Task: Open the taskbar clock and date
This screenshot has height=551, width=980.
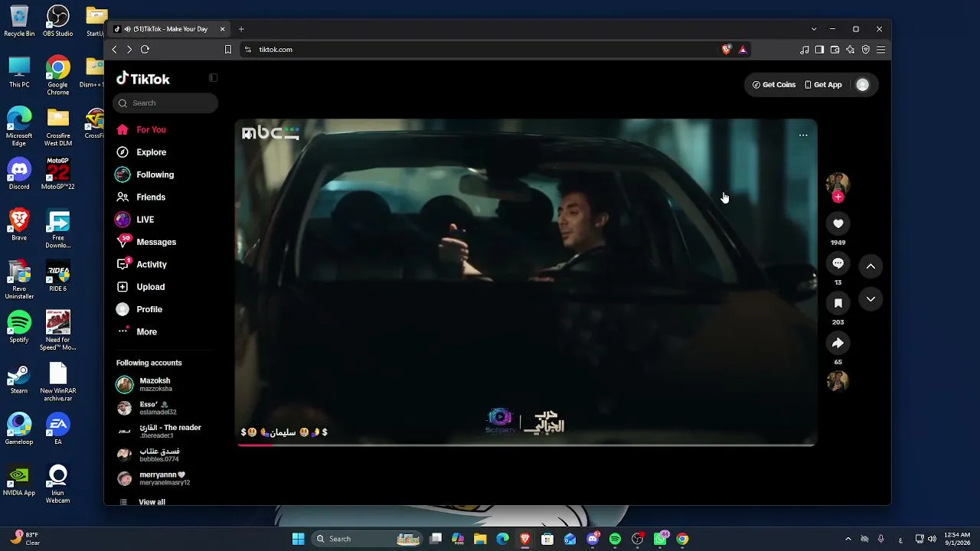Action: coord(957,539)
